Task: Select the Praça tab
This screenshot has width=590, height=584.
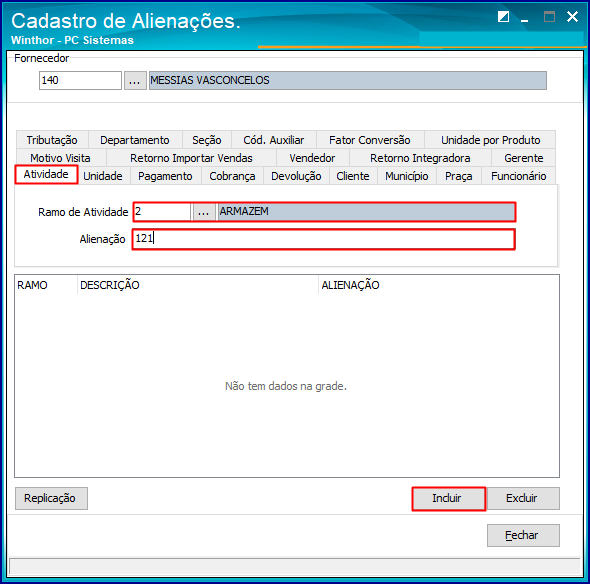Action: [x=458, y=176]
